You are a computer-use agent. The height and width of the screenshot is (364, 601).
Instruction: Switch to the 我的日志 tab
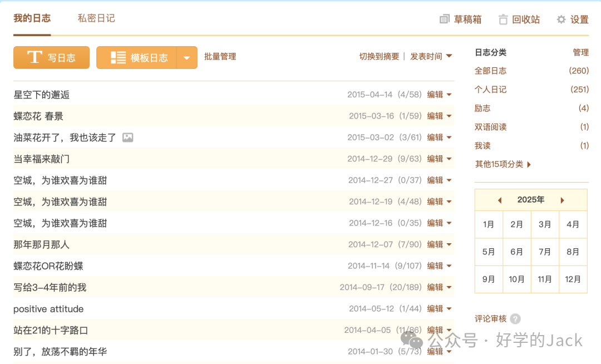pyautogui.click(x=32, y=18)
